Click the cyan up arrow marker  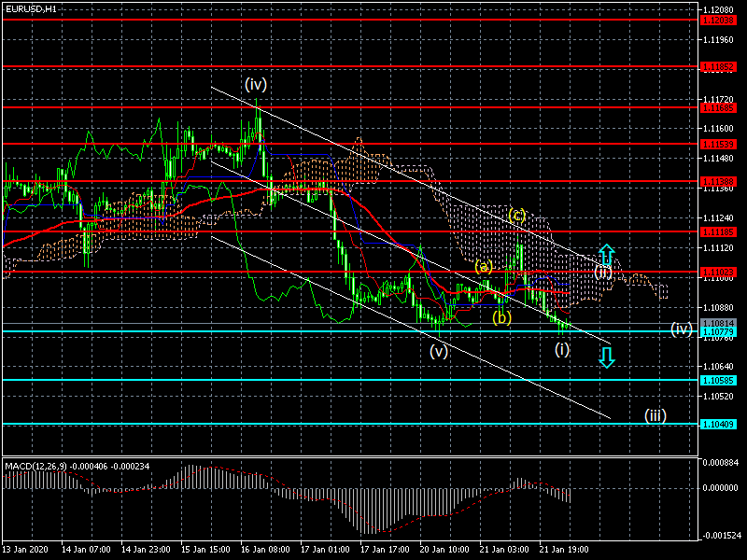[x=606, y=255]
